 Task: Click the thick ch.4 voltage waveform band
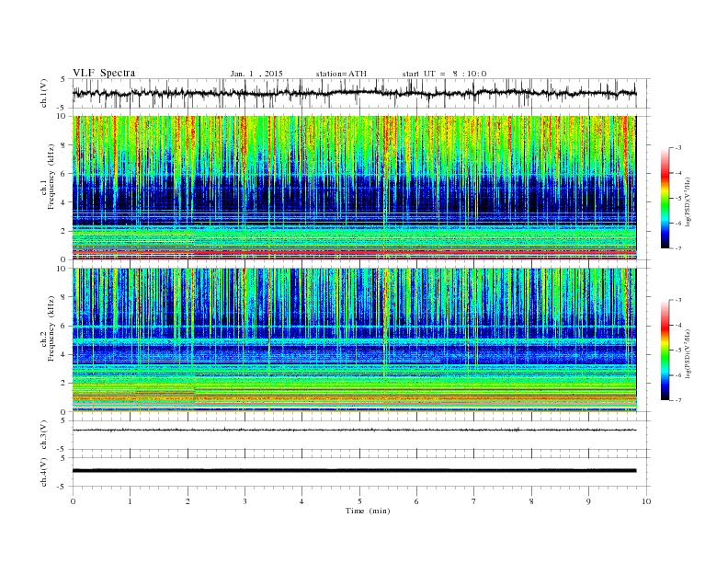pyautogui.click(x=354, y=471)
